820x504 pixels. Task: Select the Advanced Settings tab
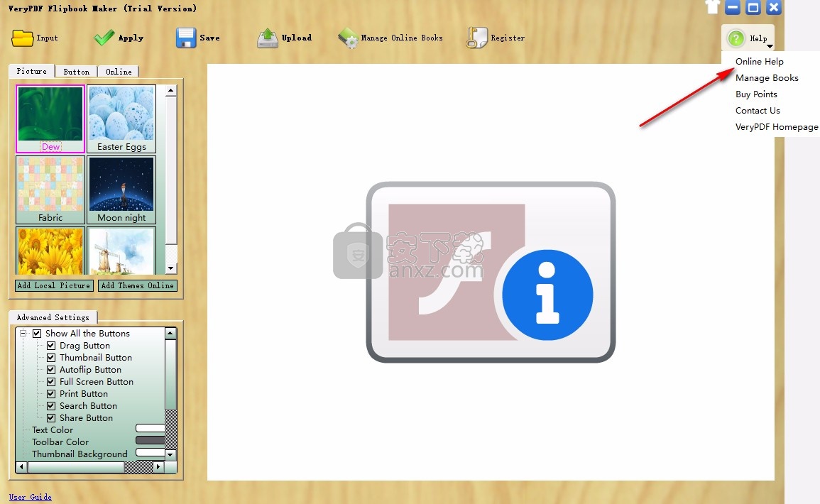point(53,317)
